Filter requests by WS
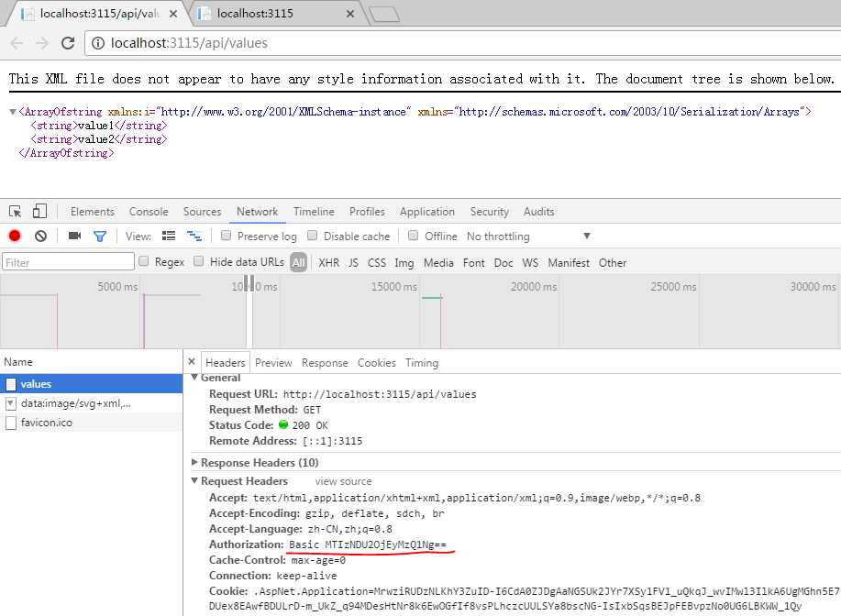 (x=530, y=263)
